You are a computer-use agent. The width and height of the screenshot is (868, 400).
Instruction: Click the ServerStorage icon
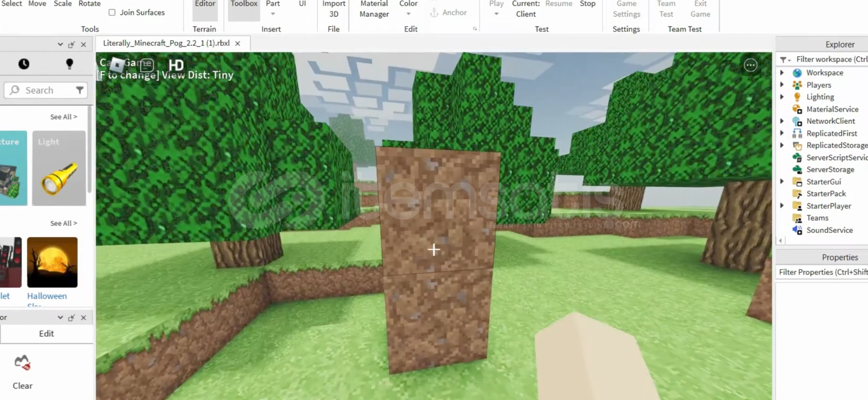(797, 170)
